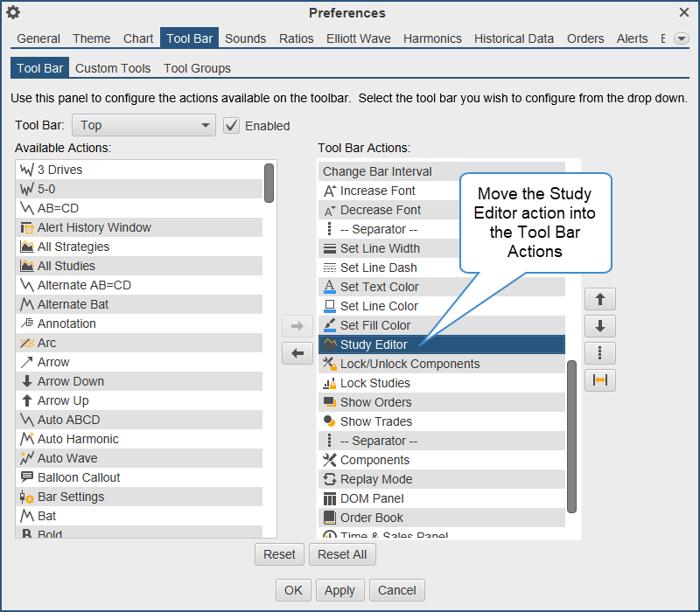Select Set Text Color action

pos(379,287)
